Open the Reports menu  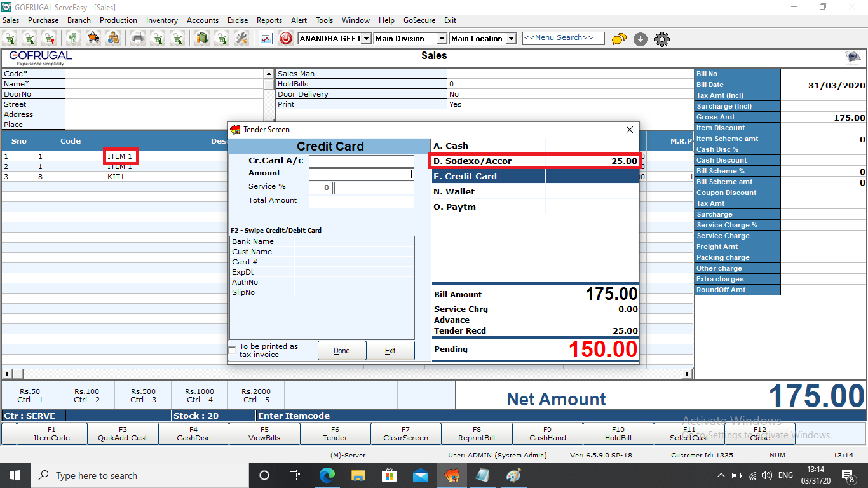[269, 20]
